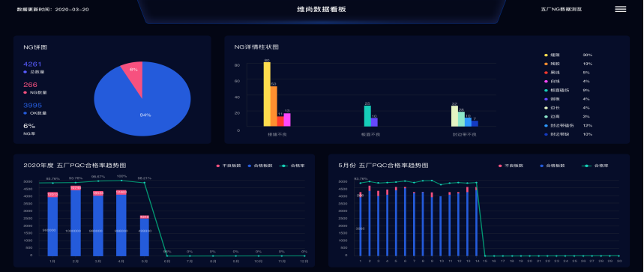Click the 1月 bar in yearly chart
The width and height of the screenshot is (644, 272).
tap(52, 224)
